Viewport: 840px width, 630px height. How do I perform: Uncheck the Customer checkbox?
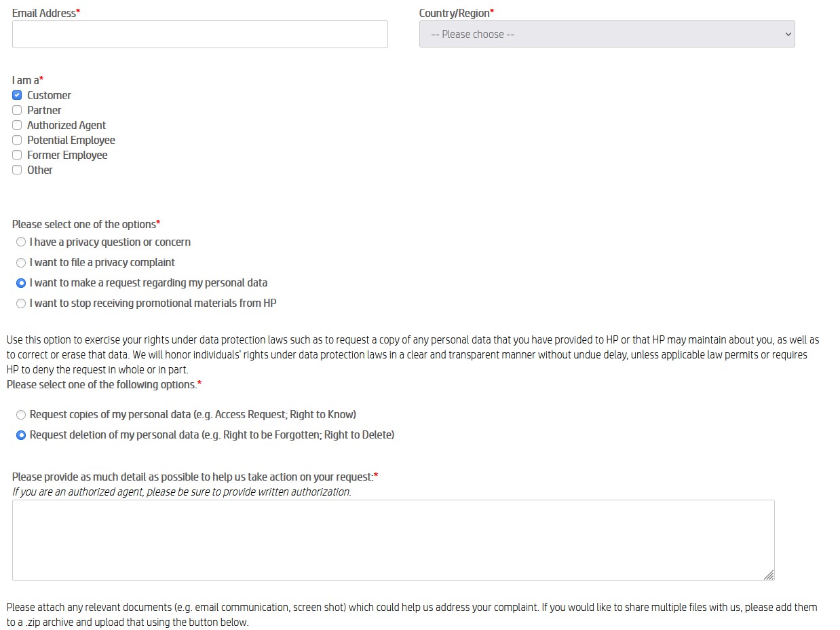(x=16, y=95)
